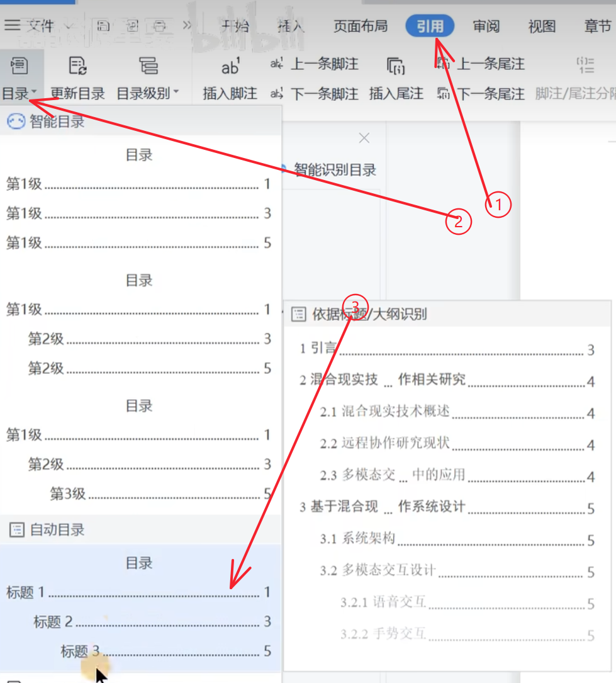Screen dimensions: 616x683
Task: Click the 插入尾注 icon
Action: [396, 65]
